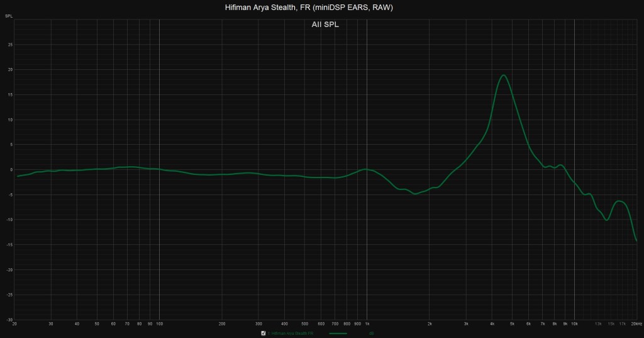Image resolution: width=644 pixels, height=338 pixels.
Task: Click the curve's highest peak near 4.5 kHz
Action: tap(503, 75)
